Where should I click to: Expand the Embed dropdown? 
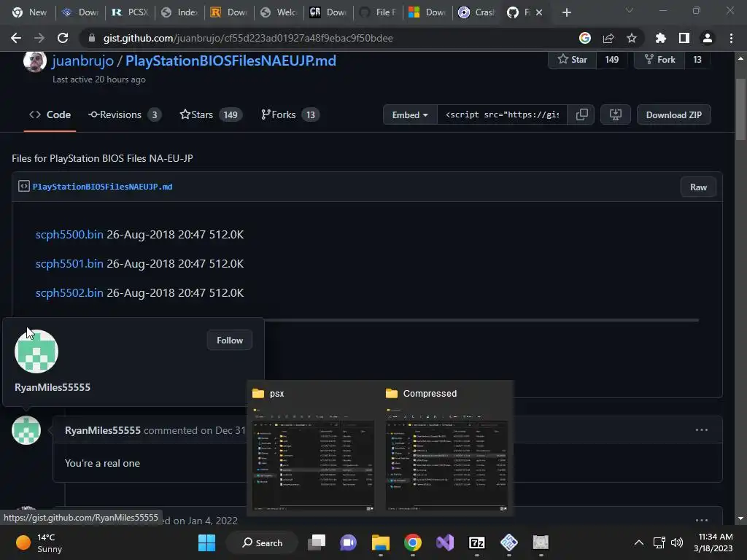click(x=410, y=114)
